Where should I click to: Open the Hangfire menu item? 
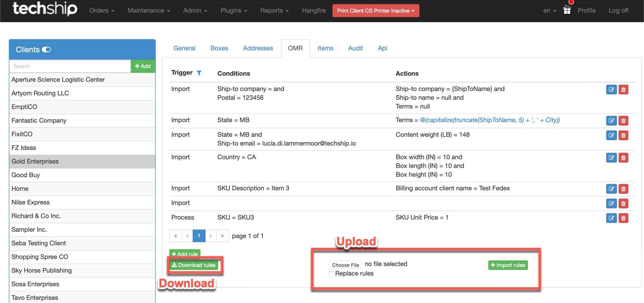click(314, 10)
